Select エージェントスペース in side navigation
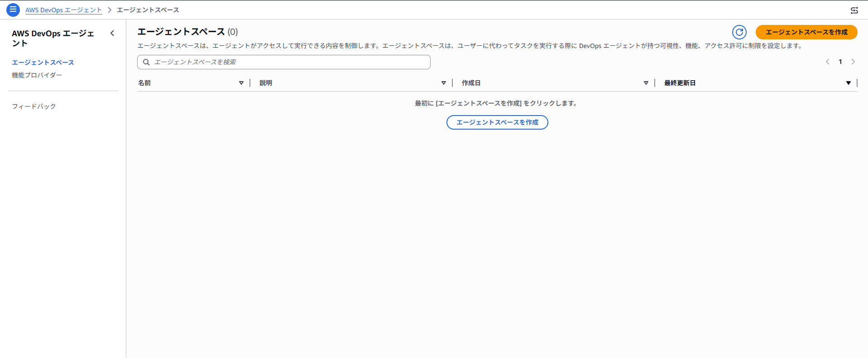The height and width of the screenshot is (358, 868). [43, 63]
